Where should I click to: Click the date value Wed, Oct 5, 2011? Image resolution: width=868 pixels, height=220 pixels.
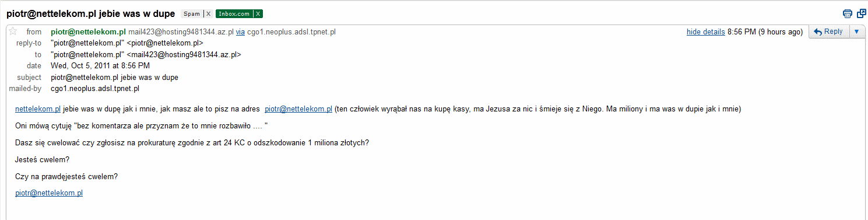point(100,66)
